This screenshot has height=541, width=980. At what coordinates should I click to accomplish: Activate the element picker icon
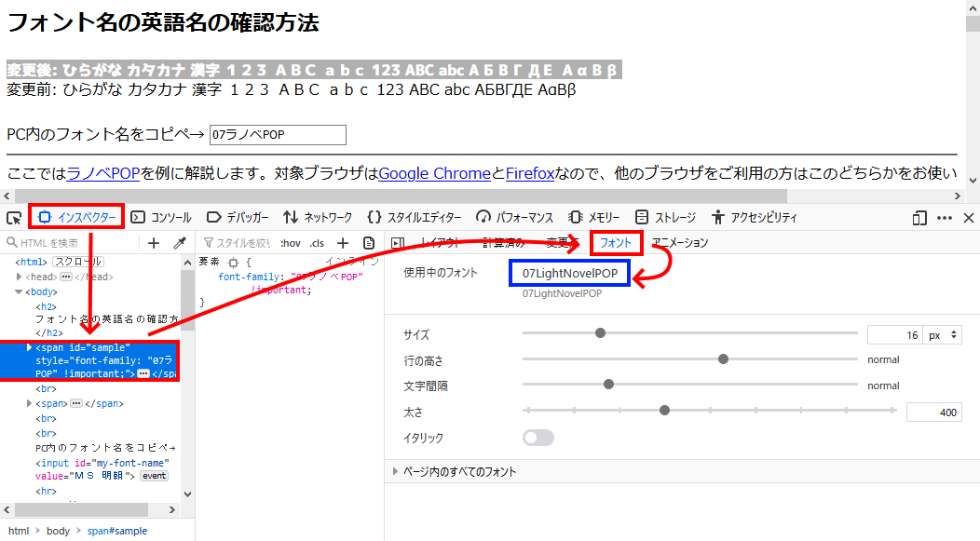coord(14,218)
